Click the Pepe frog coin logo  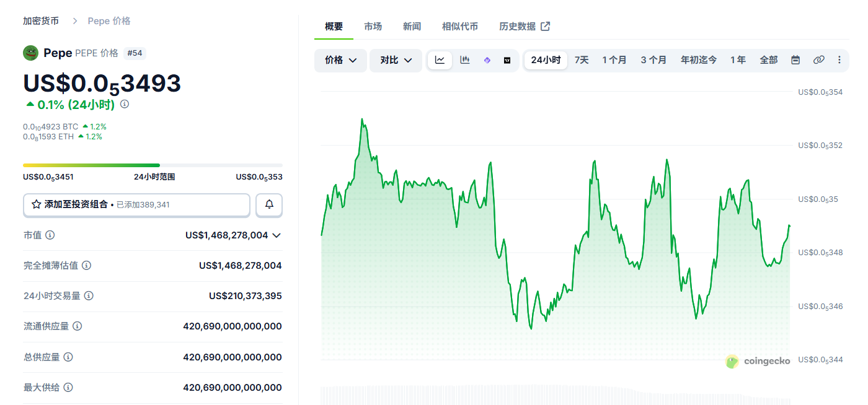tap(30, 53)
